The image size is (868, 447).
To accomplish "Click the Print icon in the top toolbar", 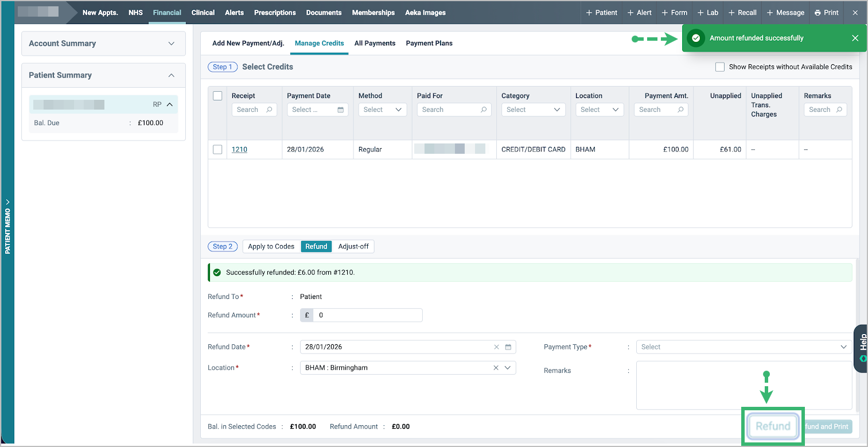I will 826,12.
